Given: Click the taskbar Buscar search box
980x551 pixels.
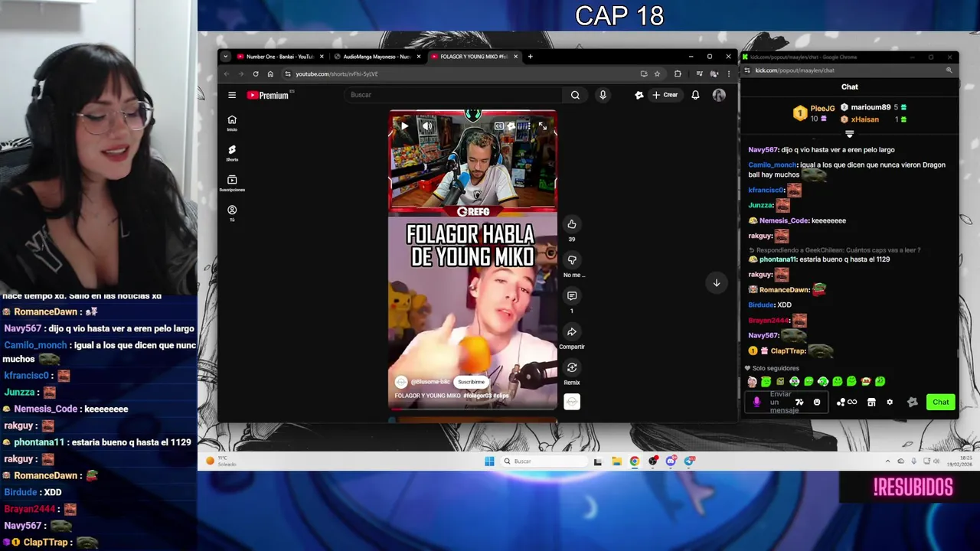Looking at the screenshot, I should click(x=544, y=461).
